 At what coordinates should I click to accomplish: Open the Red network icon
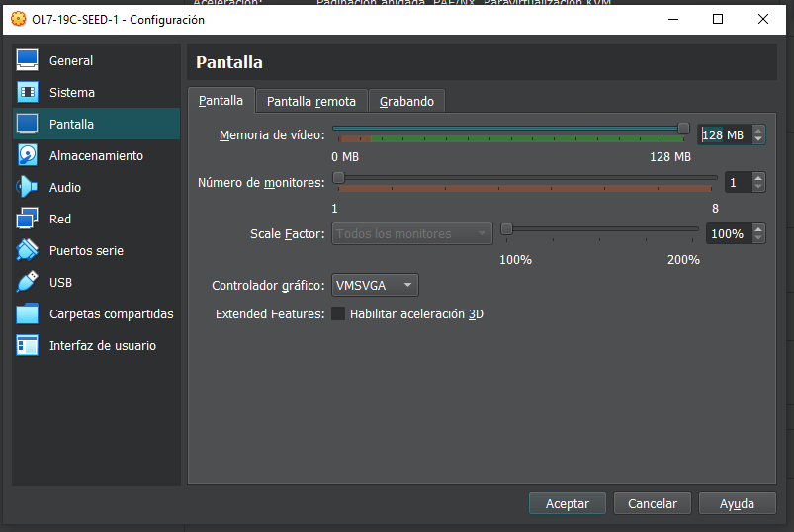click(x=28, y=219)
